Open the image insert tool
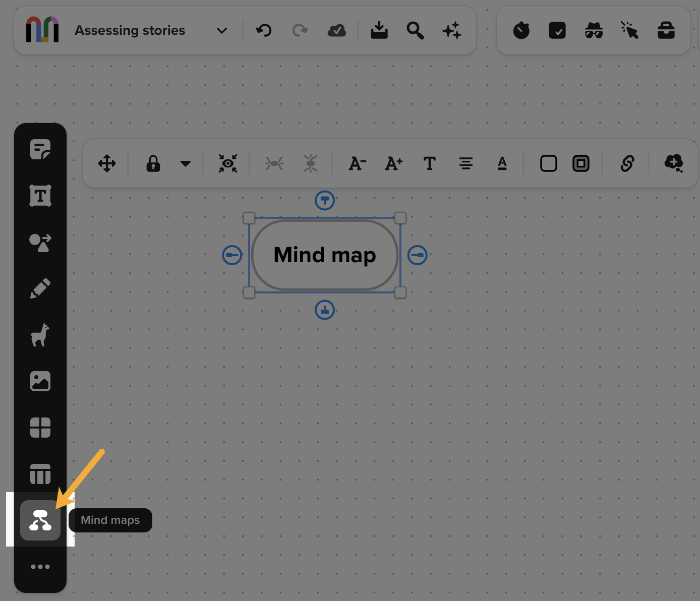The width and height of the screenshot is (700, 601). 40,381
